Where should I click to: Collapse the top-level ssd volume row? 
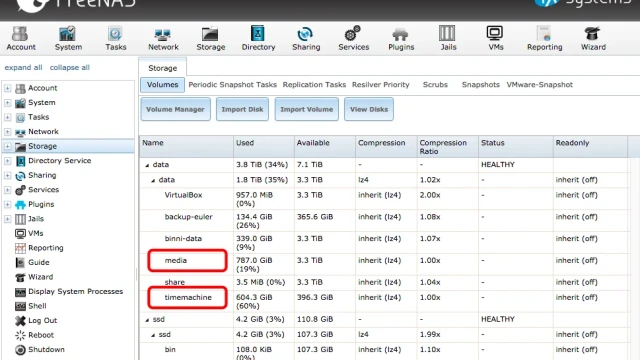coord(147,320)
